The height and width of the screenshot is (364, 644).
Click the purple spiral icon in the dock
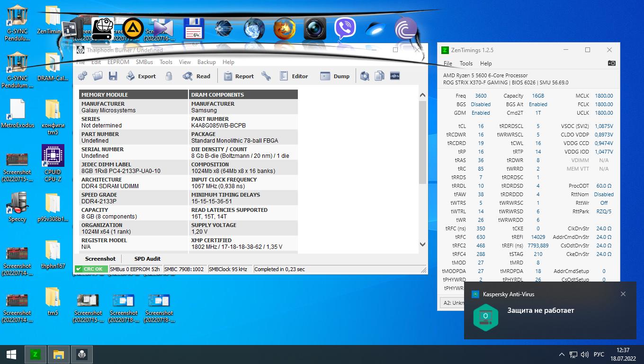[406, 29]
